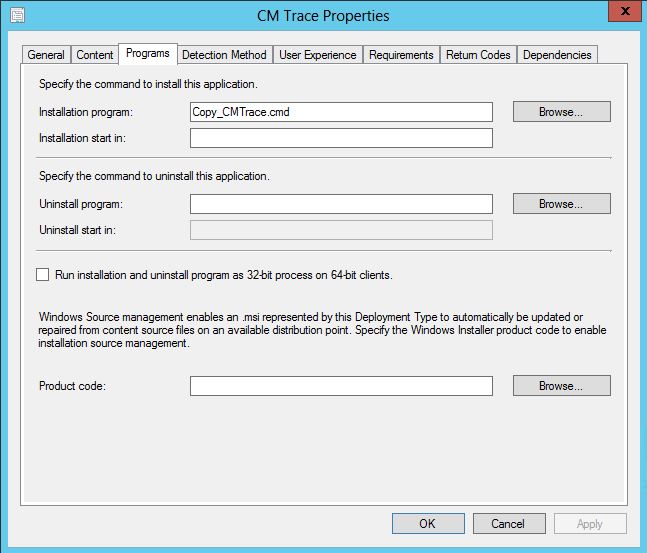Image resolution: width=647 pixels, height=553 pixels.
Task: Open the User Experience tab
Action: 318,55
